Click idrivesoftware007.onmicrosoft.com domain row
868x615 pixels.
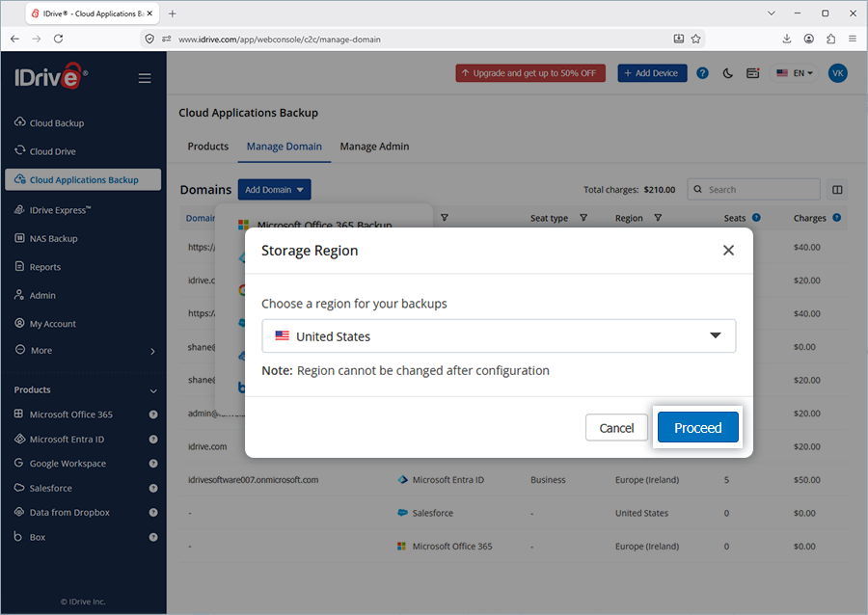513,479
